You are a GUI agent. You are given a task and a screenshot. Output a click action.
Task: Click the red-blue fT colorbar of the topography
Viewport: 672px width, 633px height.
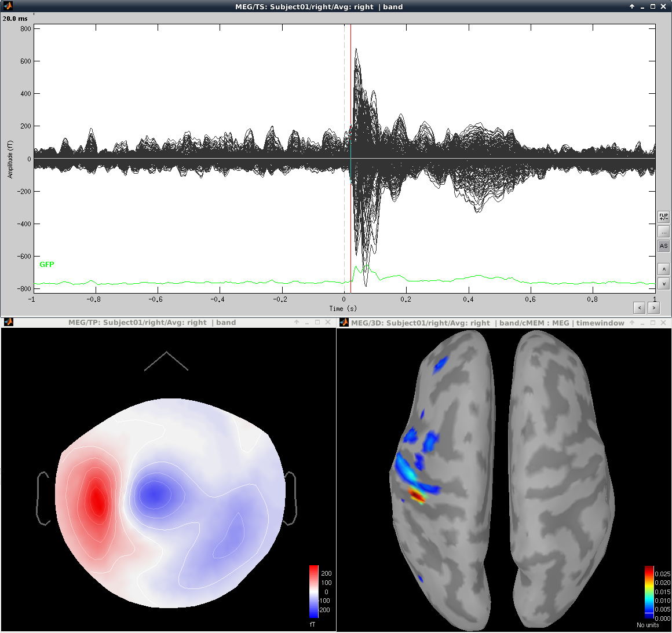point(314,591)
